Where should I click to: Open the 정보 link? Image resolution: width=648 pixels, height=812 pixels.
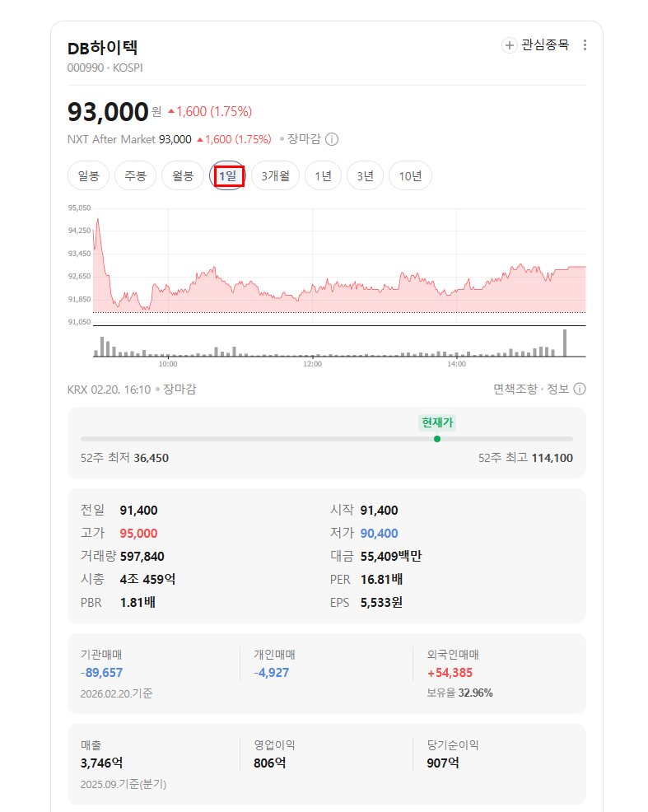pyautogui.click(x=558, y=389)
